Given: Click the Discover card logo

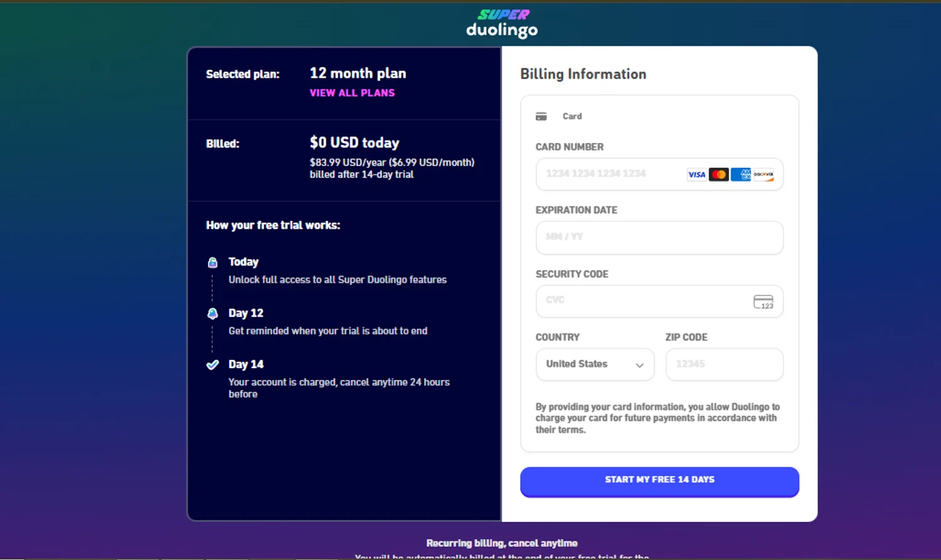Looking at the screenshot, I should (763, 175).
